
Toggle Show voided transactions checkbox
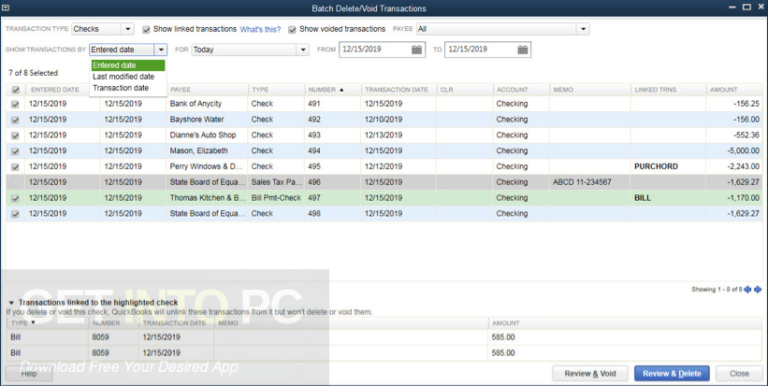[292, 30]
